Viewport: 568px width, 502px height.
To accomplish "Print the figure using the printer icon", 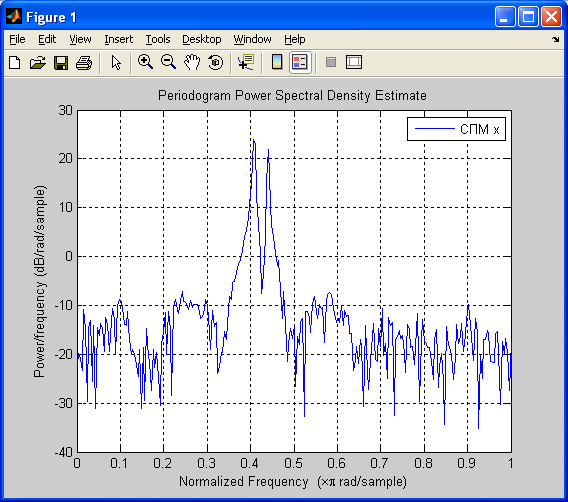I will (84, 63).
